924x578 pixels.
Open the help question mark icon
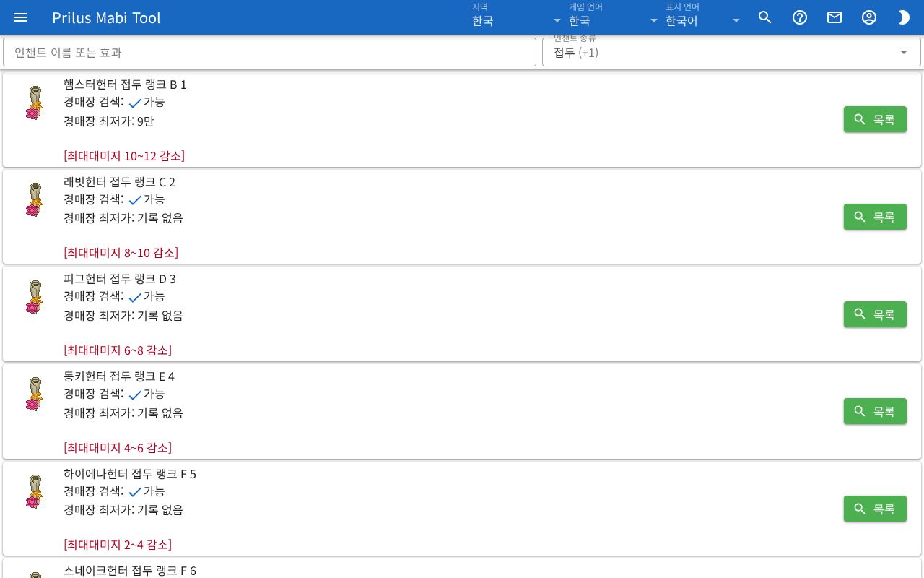(x=800, y=17)
